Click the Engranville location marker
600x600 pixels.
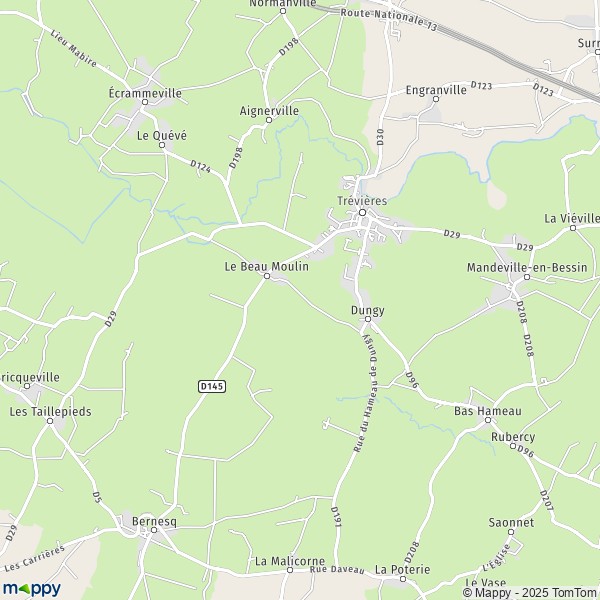click(x=435, y=99)
